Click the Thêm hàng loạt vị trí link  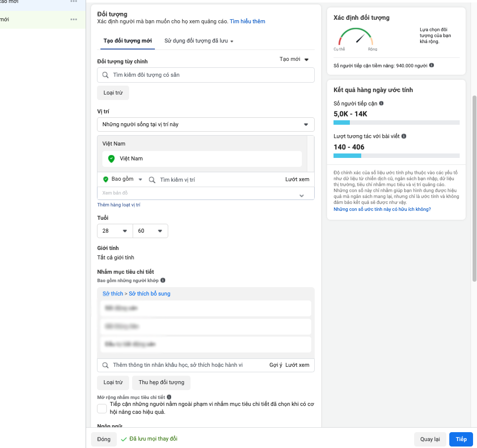(x=119, y=204)
